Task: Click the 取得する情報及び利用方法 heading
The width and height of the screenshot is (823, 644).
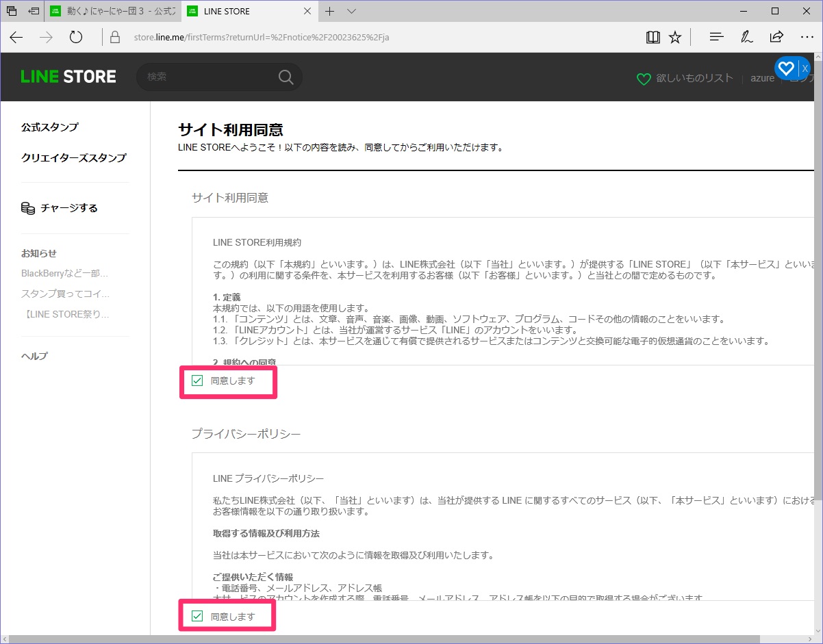Action: [266, 533]
